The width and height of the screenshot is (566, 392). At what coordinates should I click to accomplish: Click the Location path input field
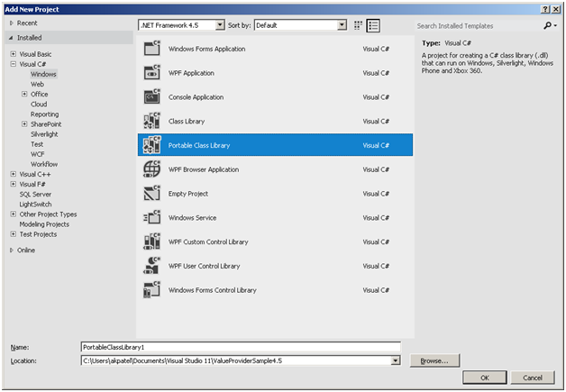(x=236, y=360)
